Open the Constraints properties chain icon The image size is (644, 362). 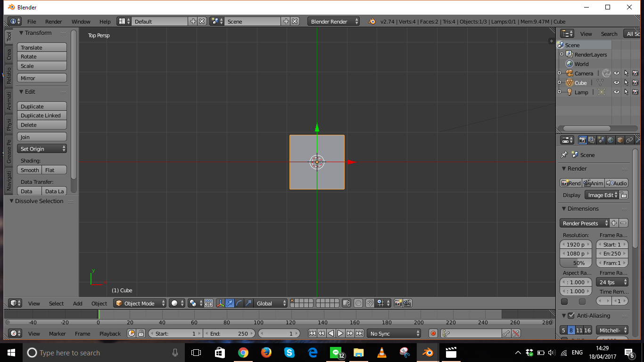[x=629, y=140]
